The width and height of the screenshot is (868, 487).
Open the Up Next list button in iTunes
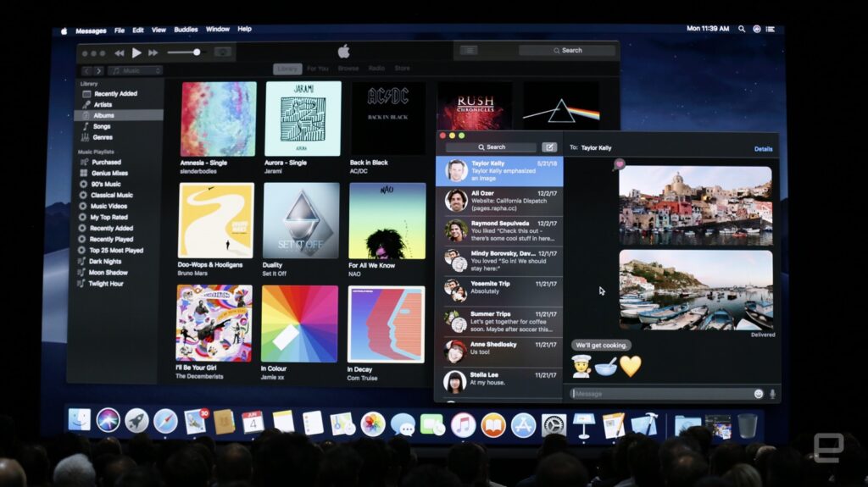click(x=469, y=50)
